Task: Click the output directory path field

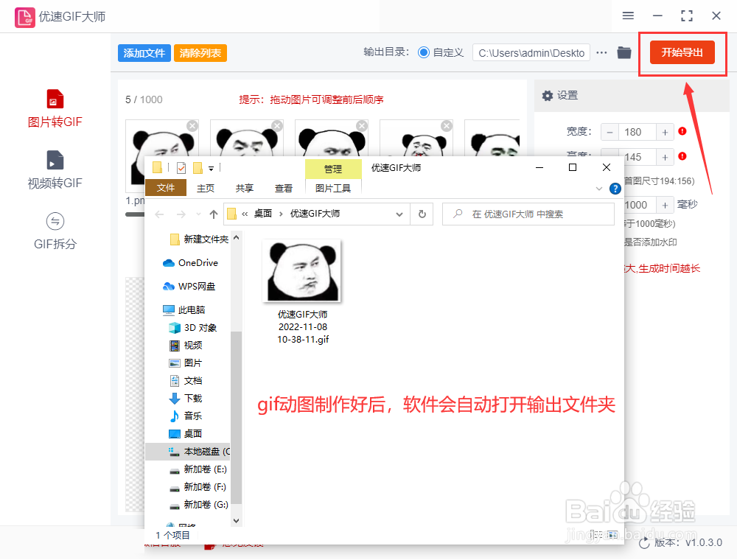Action: (531, 53)
